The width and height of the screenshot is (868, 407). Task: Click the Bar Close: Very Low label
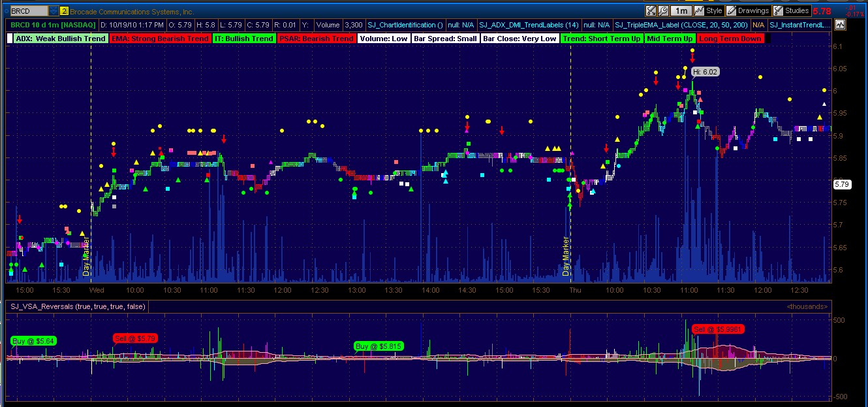pos(520,39)
